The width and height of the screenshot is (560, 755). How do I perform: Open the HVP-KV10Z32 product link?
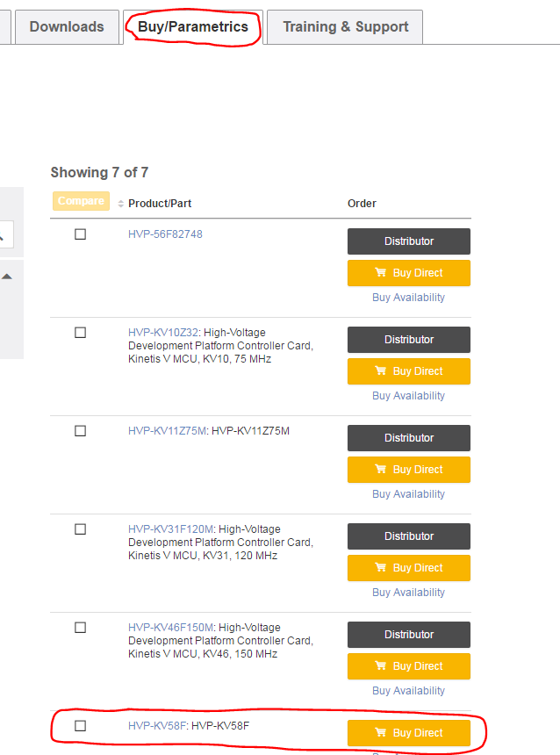pyautogui.click(x=164, y=333)
